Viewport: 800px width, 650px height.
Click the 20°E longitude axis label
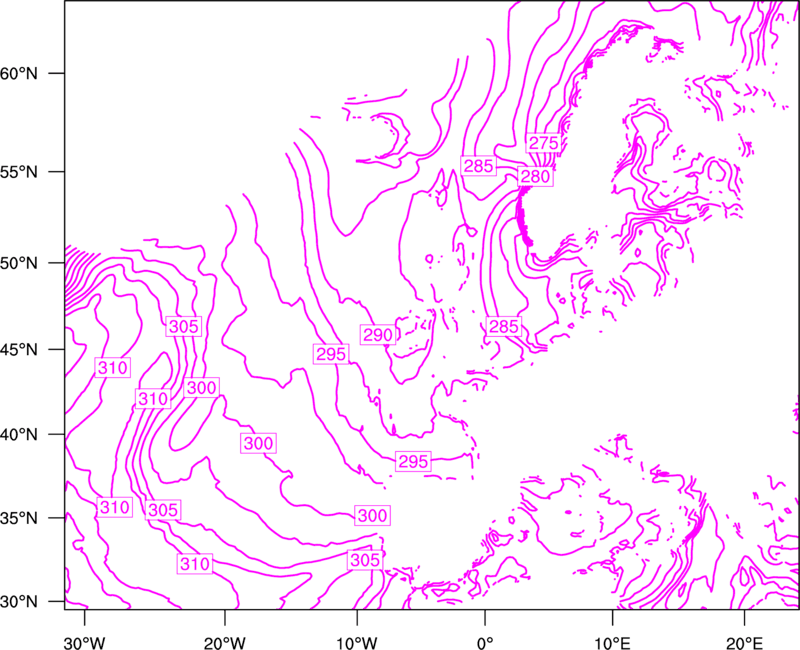tap(744, 643)
